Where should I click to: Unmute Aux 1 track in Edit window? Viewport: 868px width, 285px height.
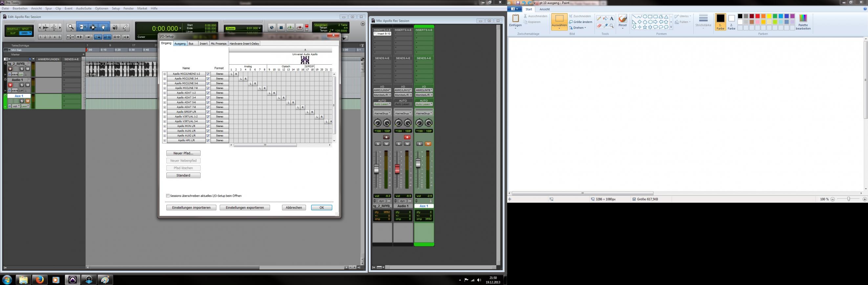[28, 101]
